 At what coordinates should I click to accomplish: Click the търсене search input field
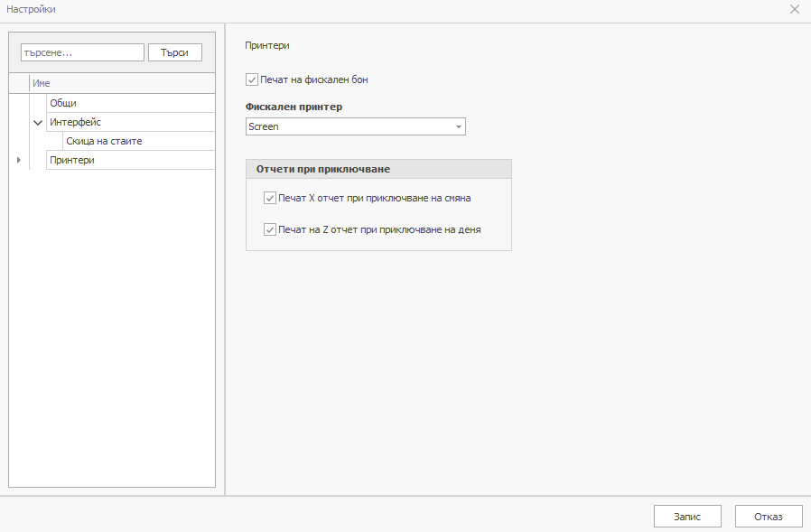[x=82, y=51]
